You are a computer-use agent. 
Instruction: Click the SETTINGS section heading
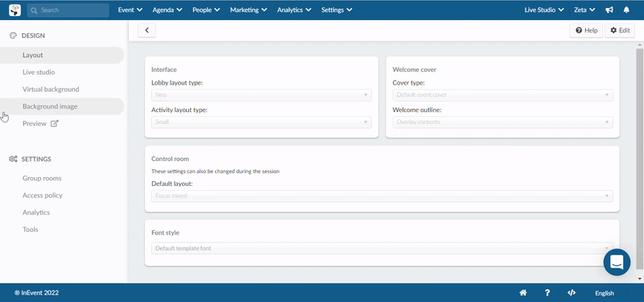[36, 159]
